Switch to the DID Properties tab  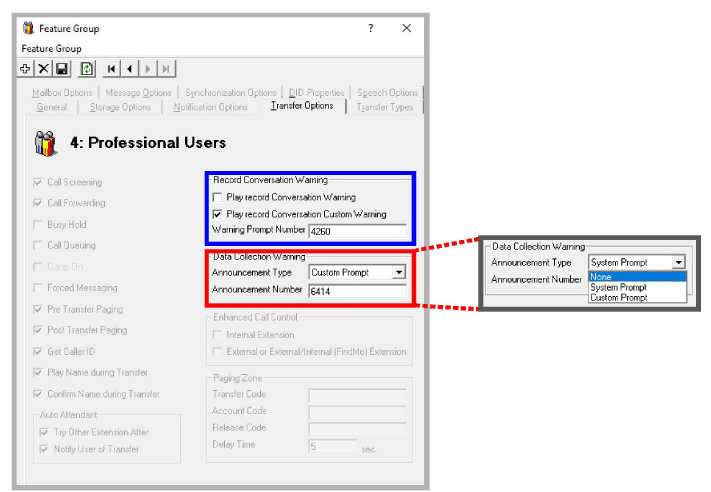[x=317, y=93]
